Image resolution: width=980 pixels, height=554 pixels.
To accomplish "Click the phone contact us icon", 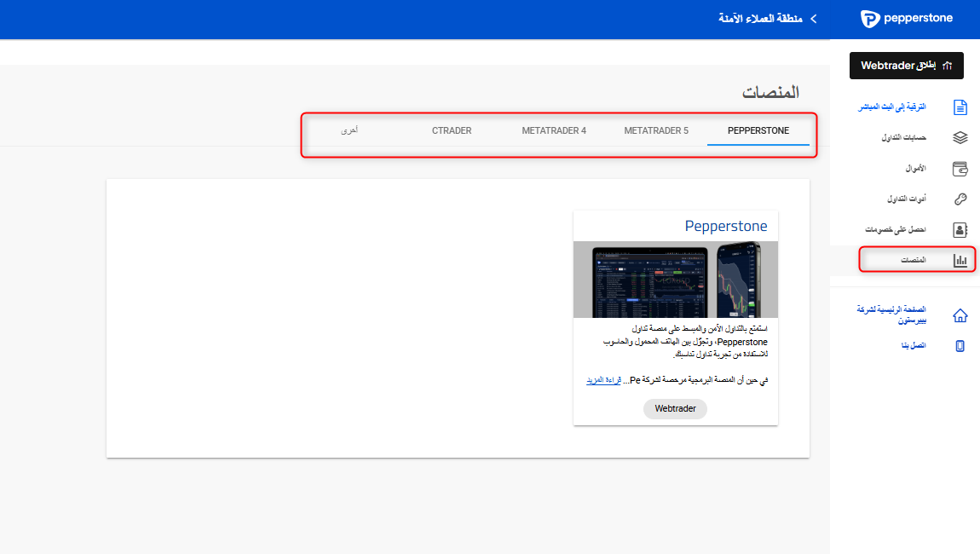I will click(x=960, y=346).
